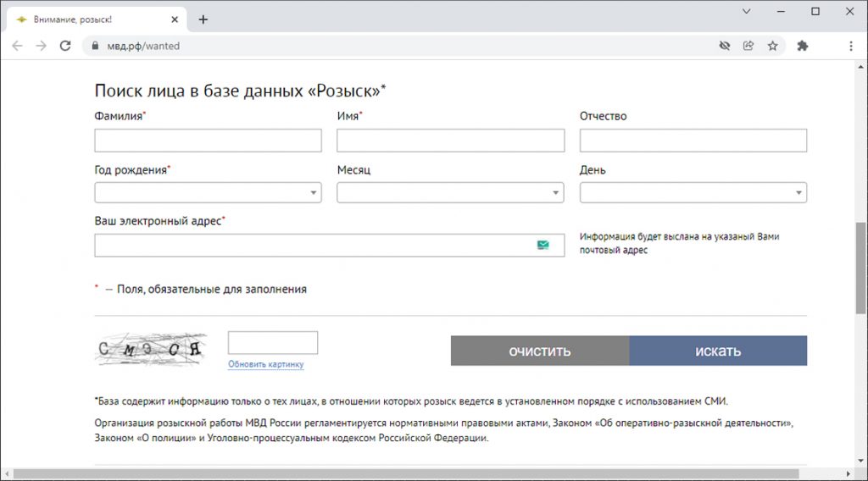Image resolution: width=868 pixels, height=481 pixels.
Task: Select the 'Внимание, розыск!' browser tab
Action: pos(85,19)
